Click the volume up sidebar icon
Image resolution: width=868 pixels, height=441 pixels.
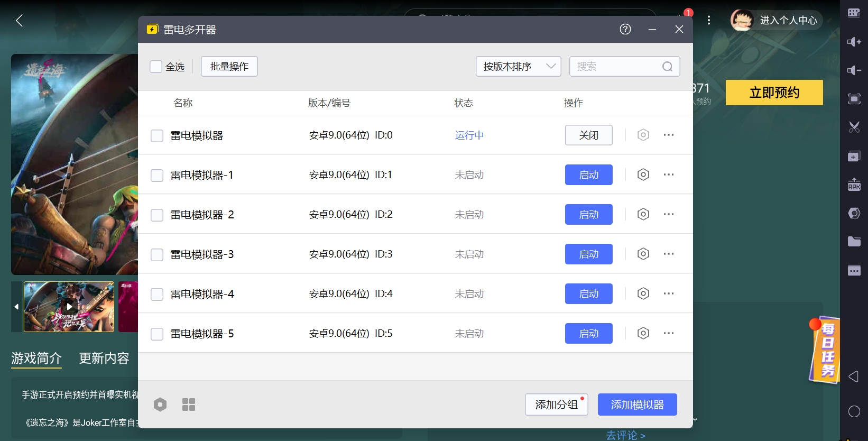pos(854,42)
